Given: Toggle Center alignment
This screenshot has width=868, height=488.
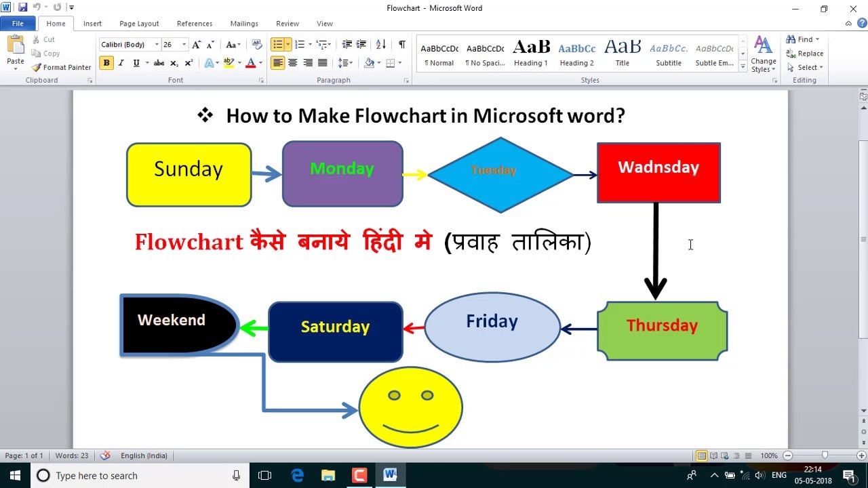Looking at the screenshot, I should click(x=292, y=63).
